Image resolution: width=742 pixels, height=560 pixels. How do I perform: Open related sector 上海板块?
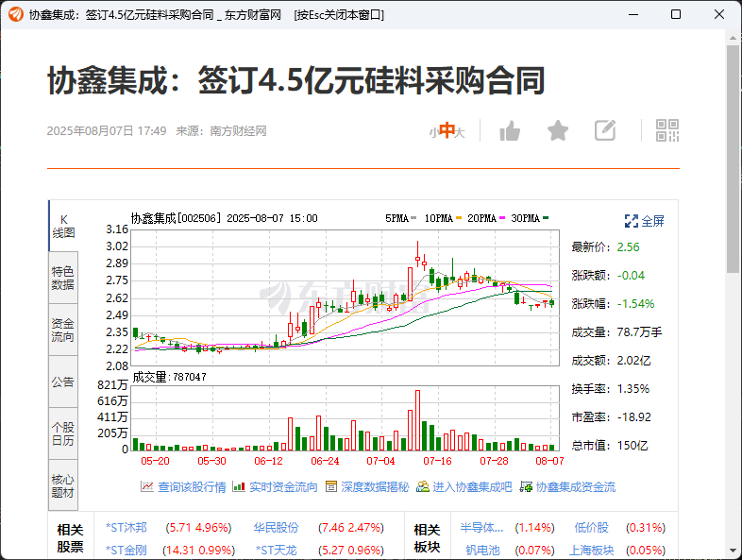(x=592, y=550)
